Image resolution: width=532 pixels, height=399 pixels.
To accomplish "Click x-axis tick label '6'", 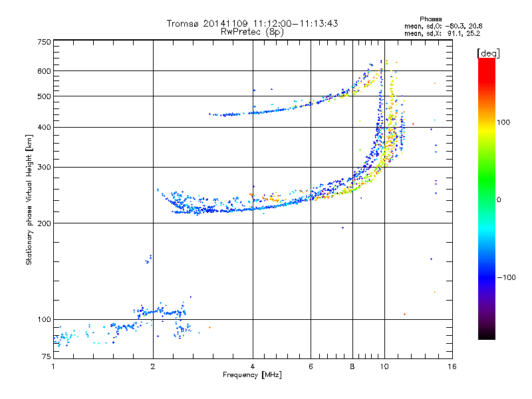I will click(x=311, y=366).
